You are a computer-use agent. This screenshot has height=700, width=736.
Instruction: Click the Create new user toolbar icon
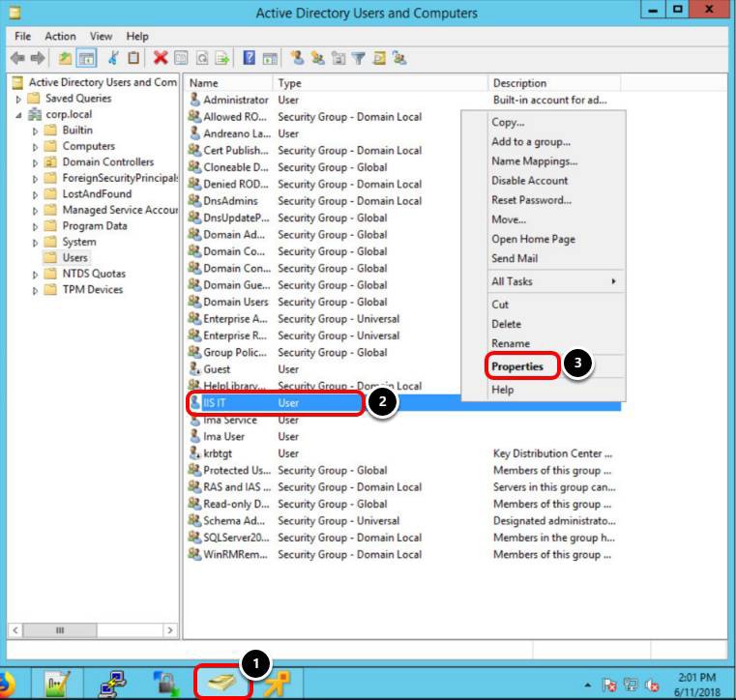[297, 58]
